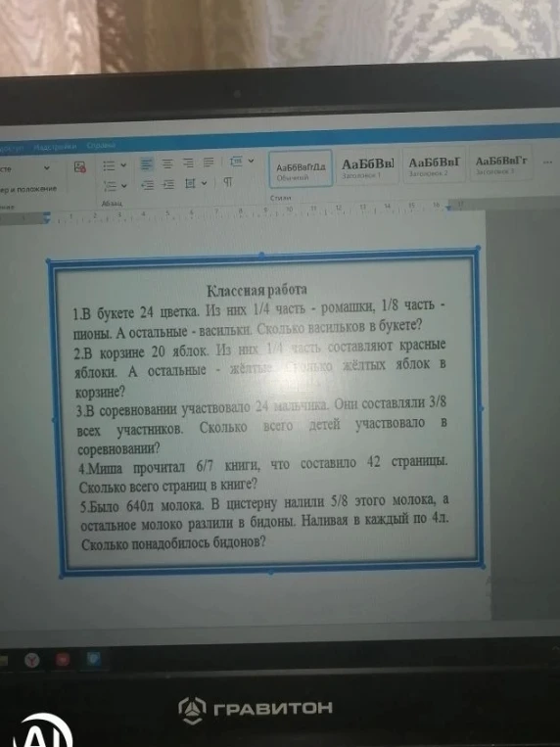Click the Абзац paragraph group label
This screenshot has height=747, width=560.
[112, 203]
